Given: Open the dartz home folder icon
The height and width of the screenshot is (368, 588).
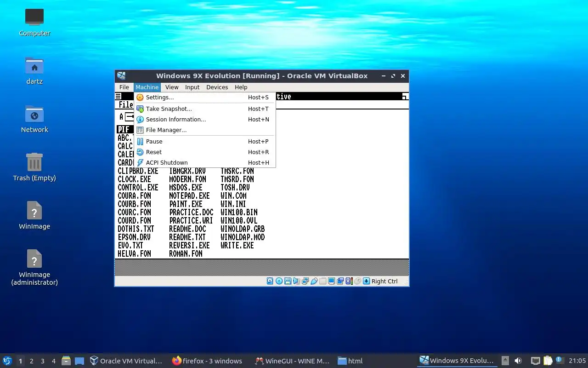Looking at the screenshot, I should 34,70.
